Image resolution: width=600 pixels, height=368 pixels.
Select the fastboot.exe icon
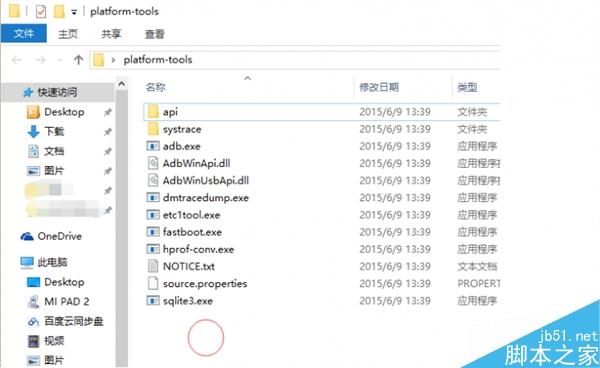pyautogui.click(x=153, y=232)
